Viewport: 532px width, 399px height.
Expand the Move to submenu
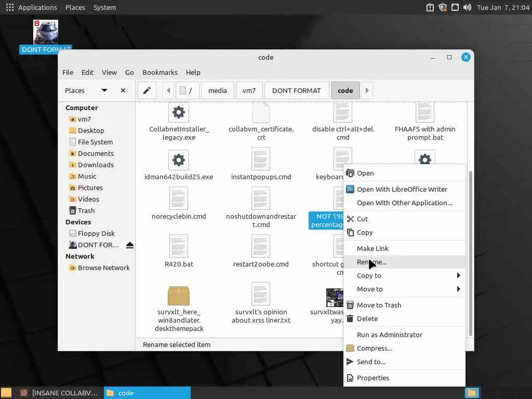pos(404,289)
